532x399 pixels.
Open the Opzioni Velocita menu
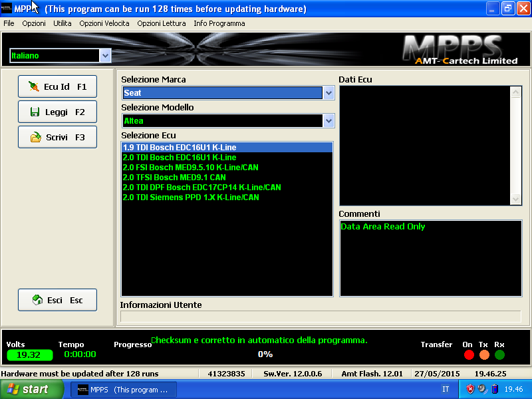[104, 23]
